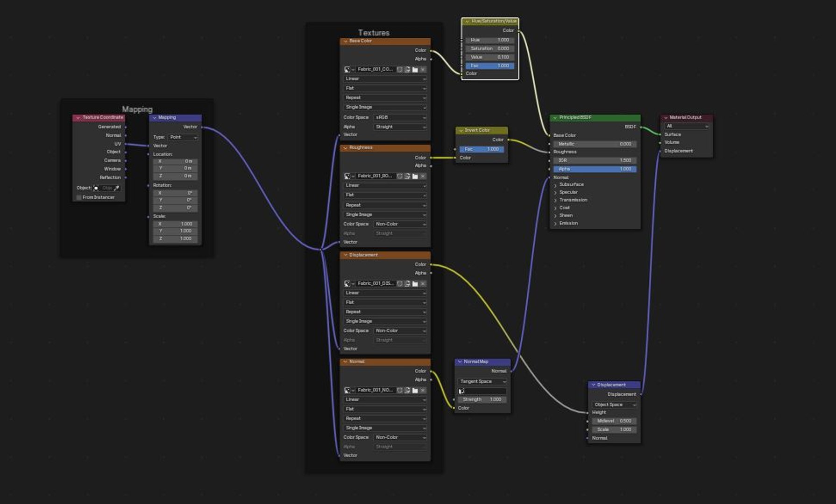This screenshot has width=836, height=504.
Task: Browse images in the Roughness texture node
Action: pyautogui.click(x=349, y=176)
